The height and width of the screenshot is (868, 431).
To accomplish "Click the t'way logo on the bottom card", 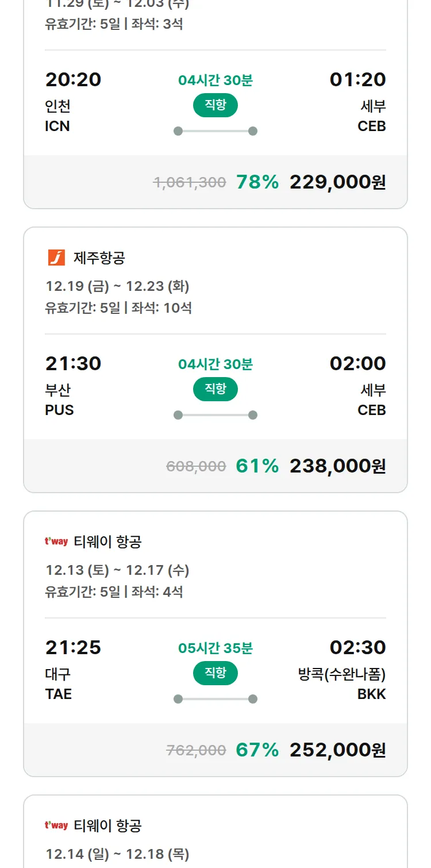I will click(x=56, y=825).
